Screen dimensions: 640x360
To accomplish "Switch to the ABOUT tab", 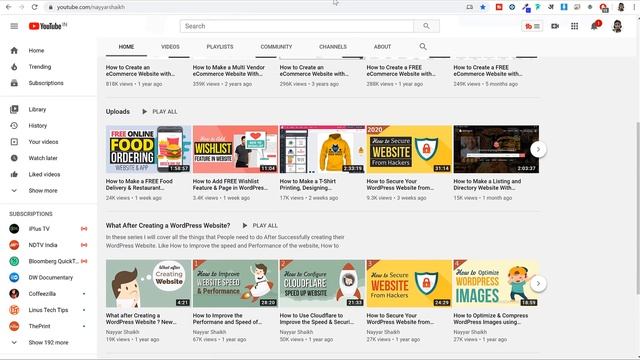I will pyautogui.click(x=382, y=47).
